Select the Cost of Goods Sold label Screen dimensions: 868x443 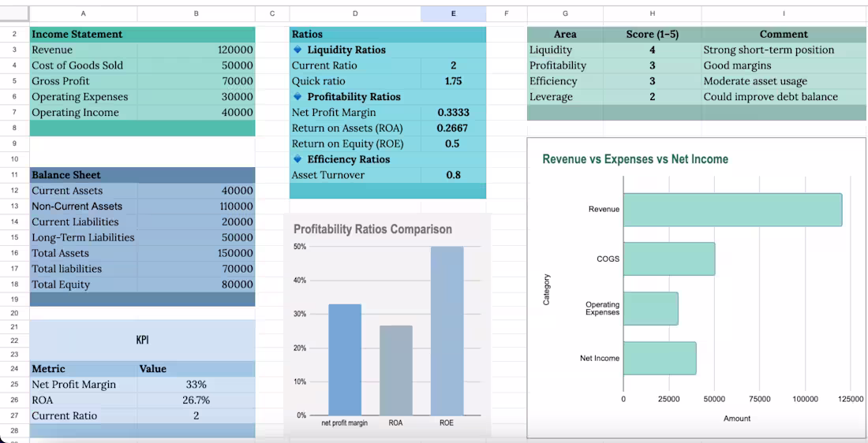point(84,65)
